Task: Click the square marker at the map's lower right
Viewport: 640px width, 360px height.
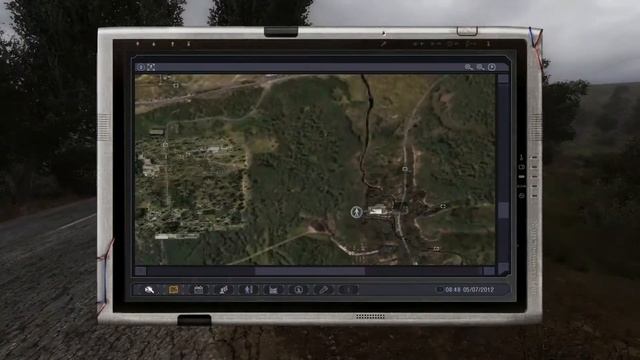Action: coord(436,248)
